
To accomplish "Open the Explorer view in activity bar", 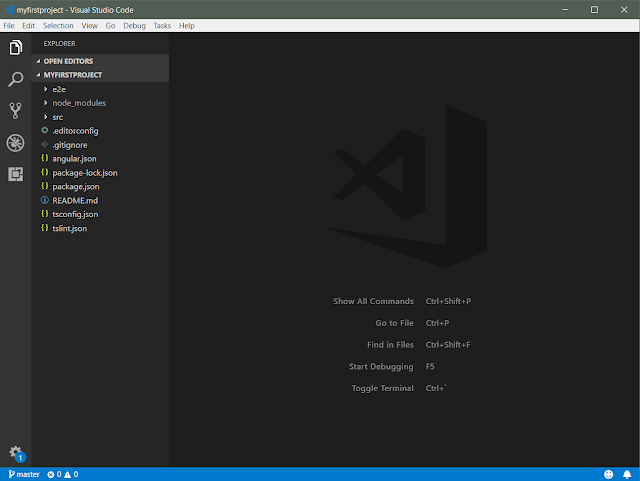I will [16, 47].
